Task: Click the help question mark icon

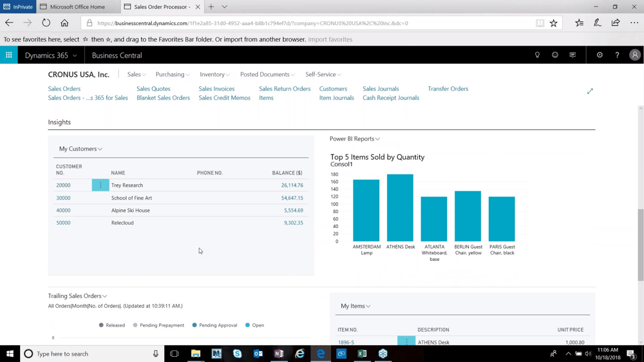Action: click(x=617, y=55)
